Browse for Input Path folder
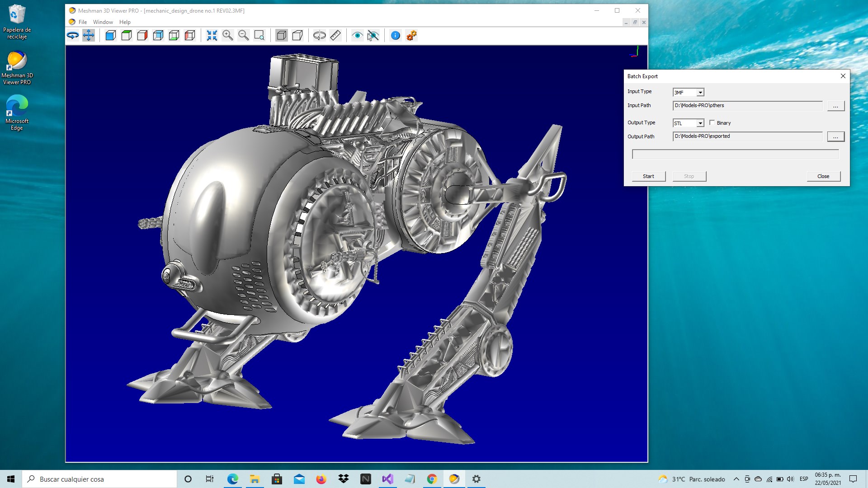Image resolution: width=868 pixels, height=488 pixels. click(835, 106)
